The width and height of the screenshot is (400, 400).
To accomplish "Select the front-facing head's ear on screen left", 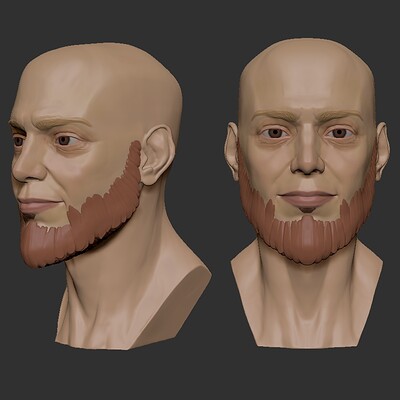I will pyautogui.click(x=232, y=151).
